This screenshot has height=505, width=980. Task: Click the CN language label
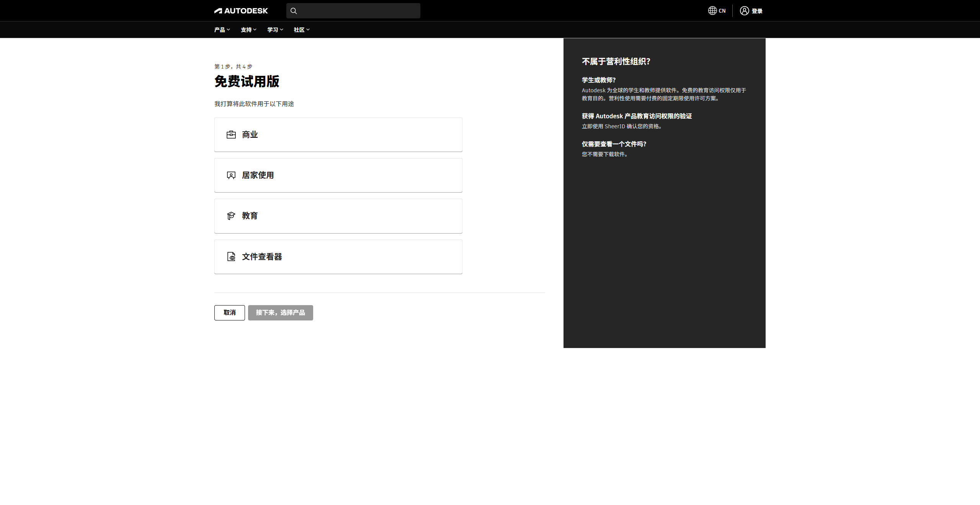[722, 10]
